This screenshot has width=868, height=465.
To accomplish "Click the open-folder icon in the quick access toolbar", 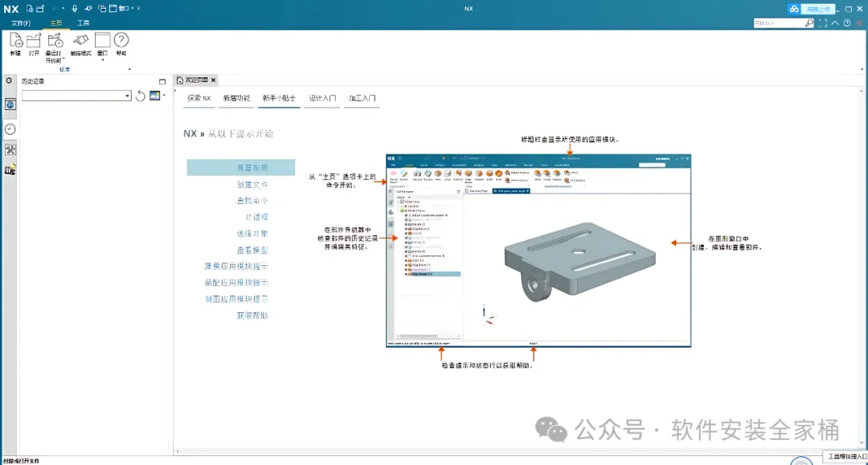I will 40,8.
